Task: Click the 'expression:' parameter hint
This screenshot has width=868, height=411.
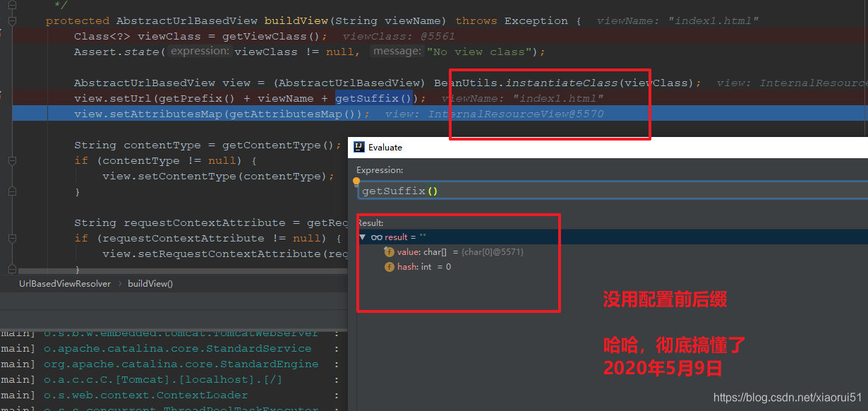Action: point(200,51)
